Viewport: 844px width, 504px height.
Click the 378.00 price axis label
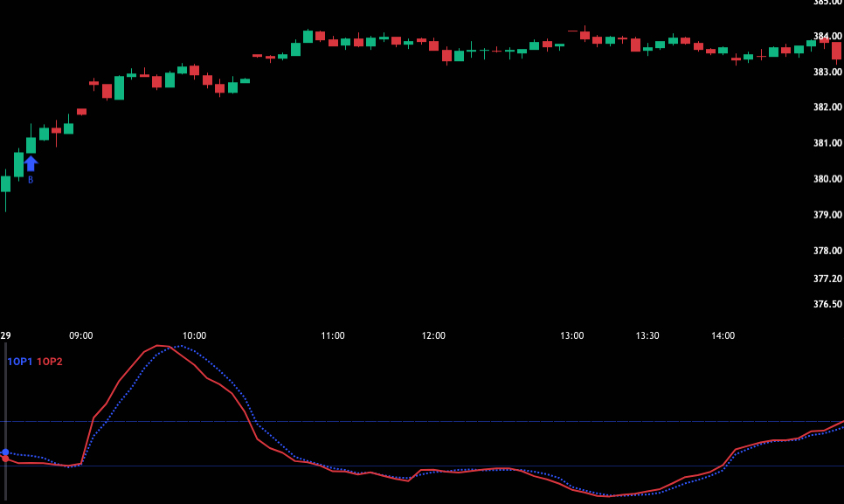click(x=827, y=251)
